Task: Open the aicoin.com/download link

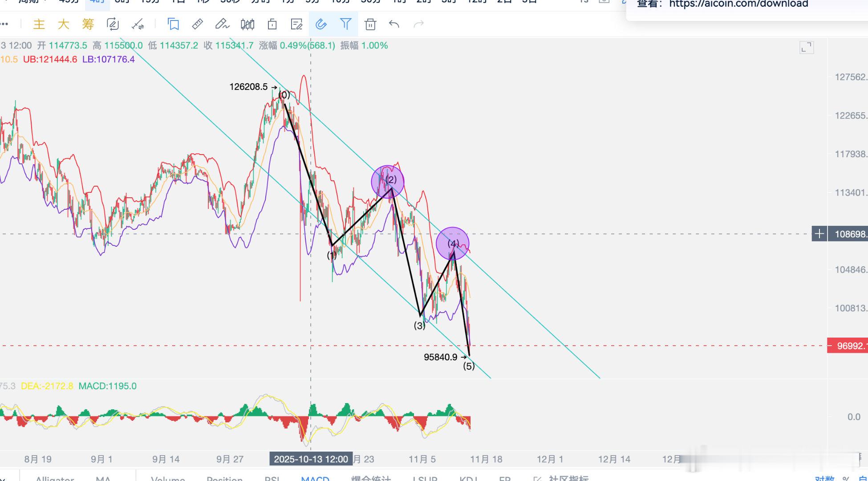Action: coord(738,4)
